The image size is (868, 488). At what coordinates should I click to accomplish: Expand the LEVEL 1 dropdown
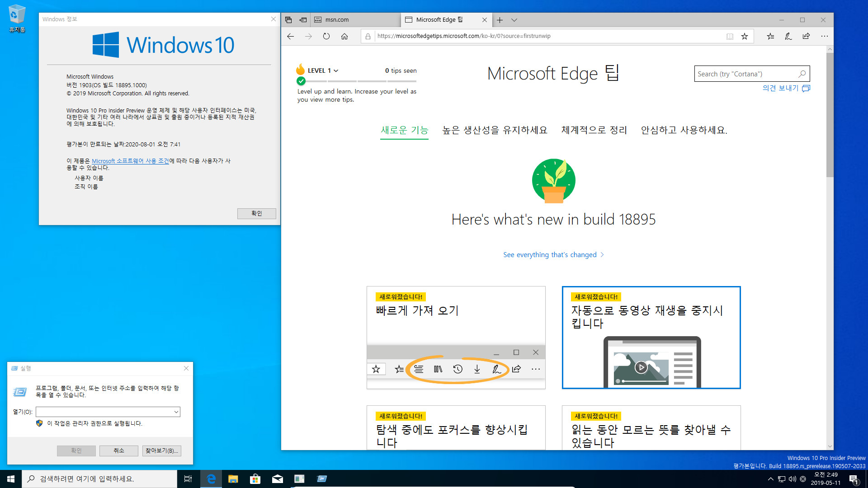pos(323,70)
